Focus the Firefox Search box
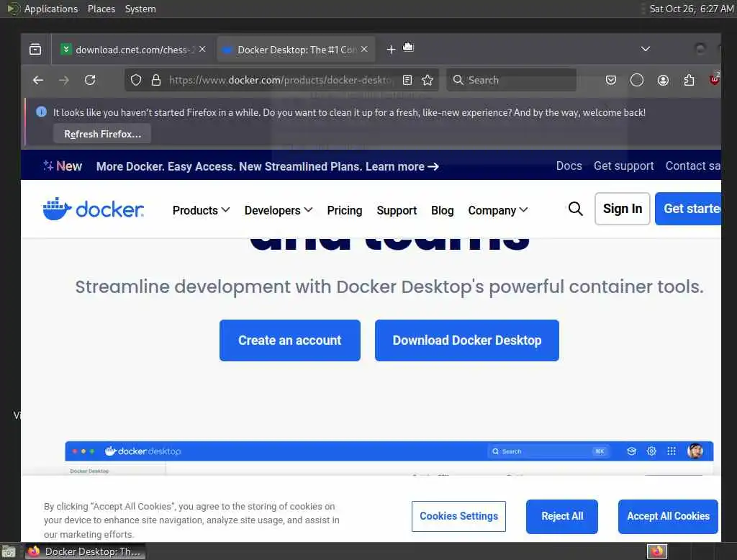Image resolution: width=737 pixels, height=560 pixels. pyautogui.click(x=512, y=80)
